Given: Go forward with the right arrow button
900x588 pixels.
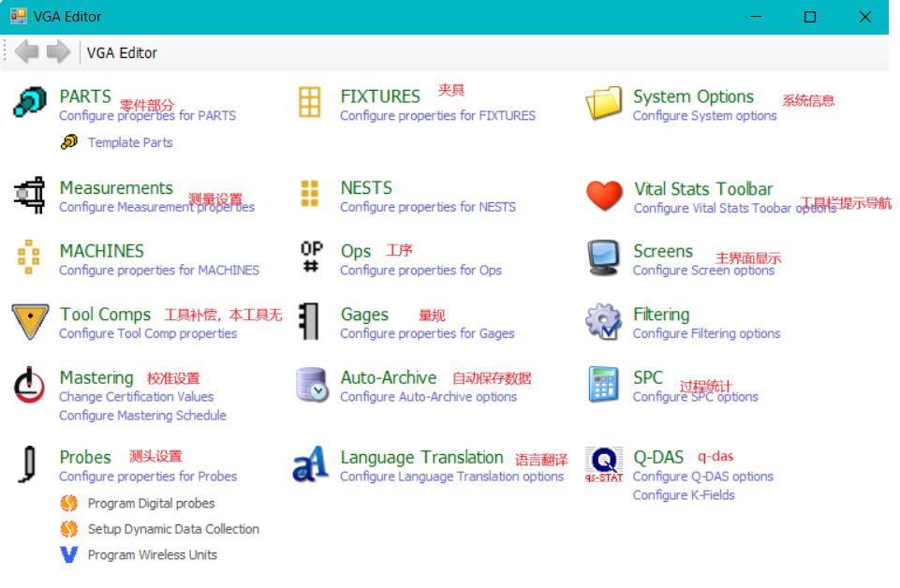Looking at the screenshot, I should point(58,52).
